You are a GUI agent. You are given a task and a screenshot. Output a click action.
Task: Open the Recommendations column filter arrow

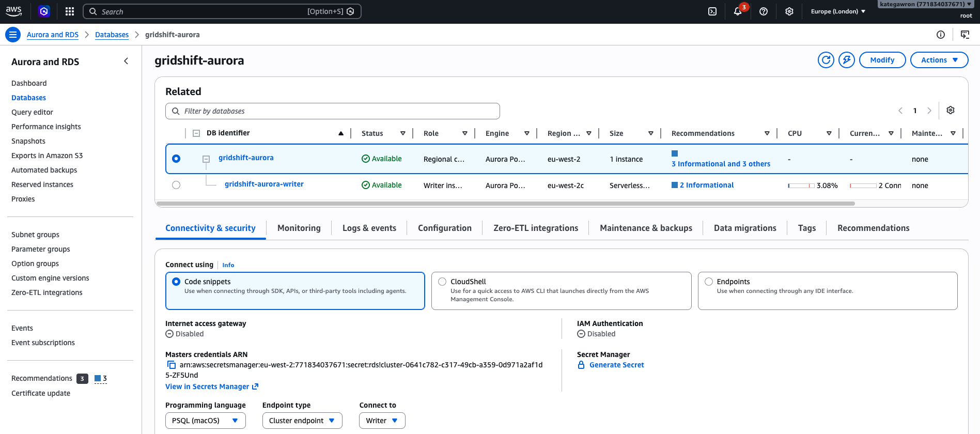(767, 133)
